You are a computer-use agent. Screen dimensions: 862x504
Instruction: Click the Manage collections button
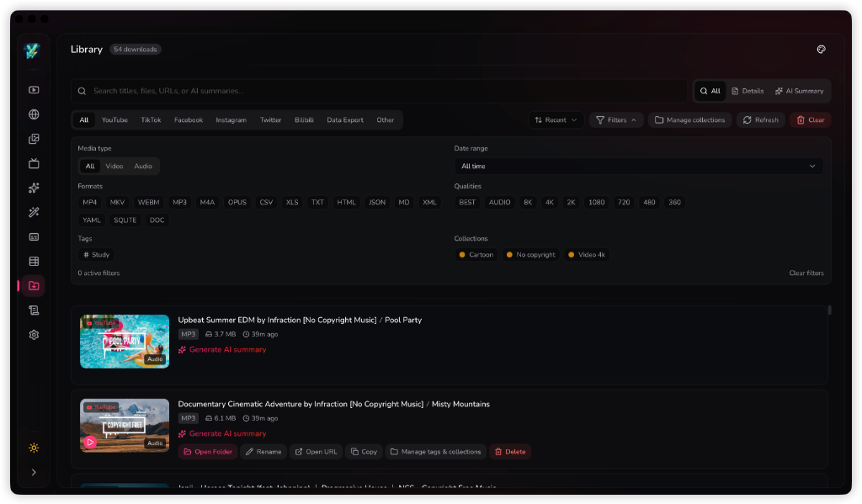pos(690,119)
